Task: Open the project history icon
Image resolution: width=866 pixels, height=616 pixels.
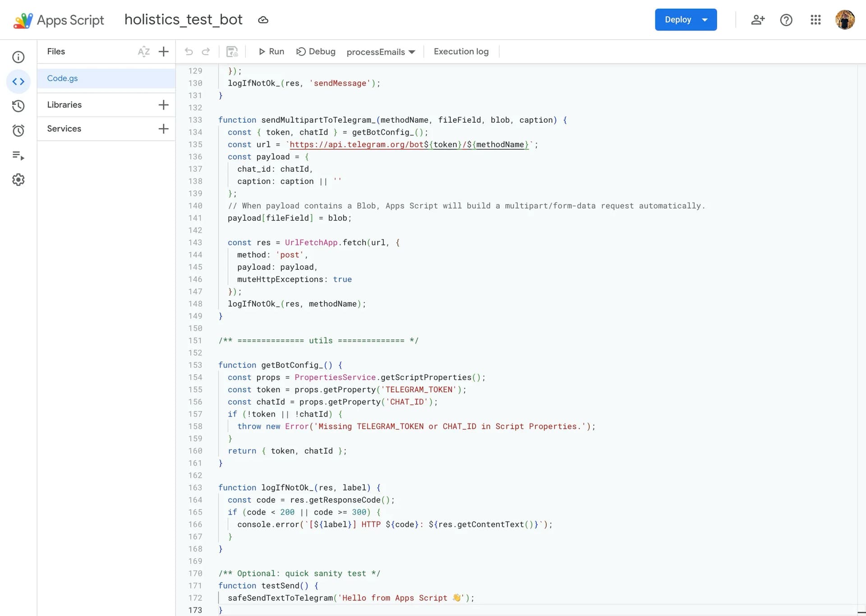Action: 18,106
